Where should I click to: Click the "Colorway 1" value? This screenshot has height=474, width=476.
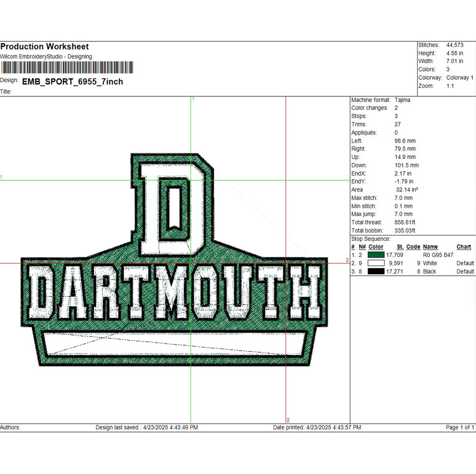coord(460,78)
